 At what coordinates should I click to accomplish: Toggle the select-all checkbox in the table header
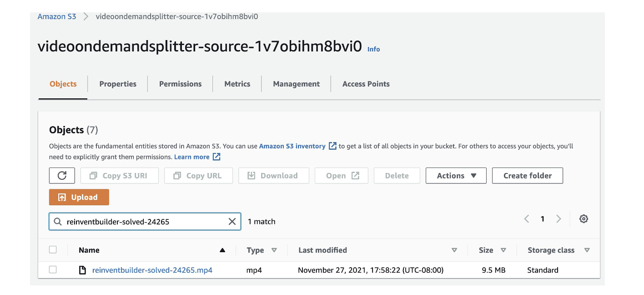click(x=53, y=249)
